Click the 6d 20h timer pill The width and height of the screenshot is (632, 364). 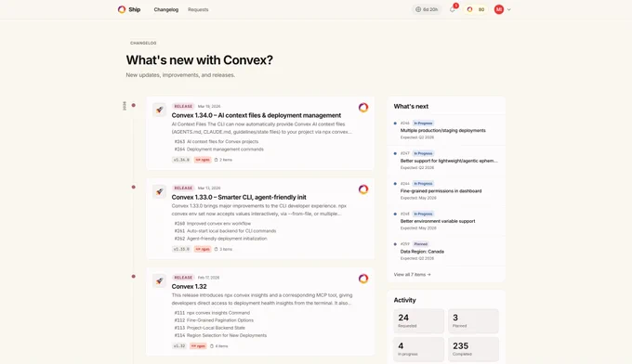pos(427,9)
